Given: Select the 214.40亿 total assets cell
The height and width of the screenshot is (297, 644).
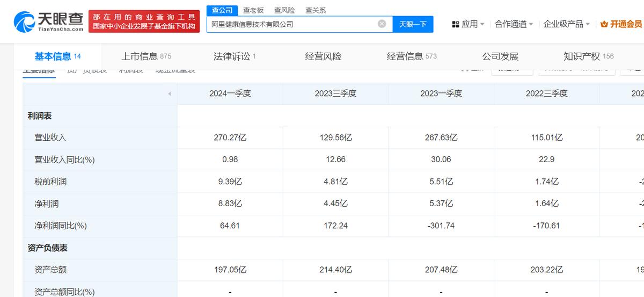Looking at the screenshot, I should 335,270.
